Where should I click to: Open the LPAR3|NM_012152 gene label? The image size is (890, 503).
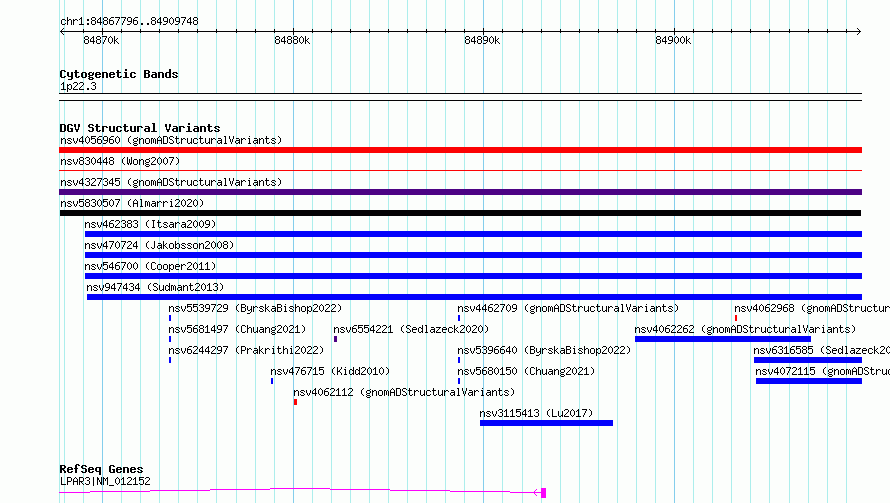[x=105, y=481]
